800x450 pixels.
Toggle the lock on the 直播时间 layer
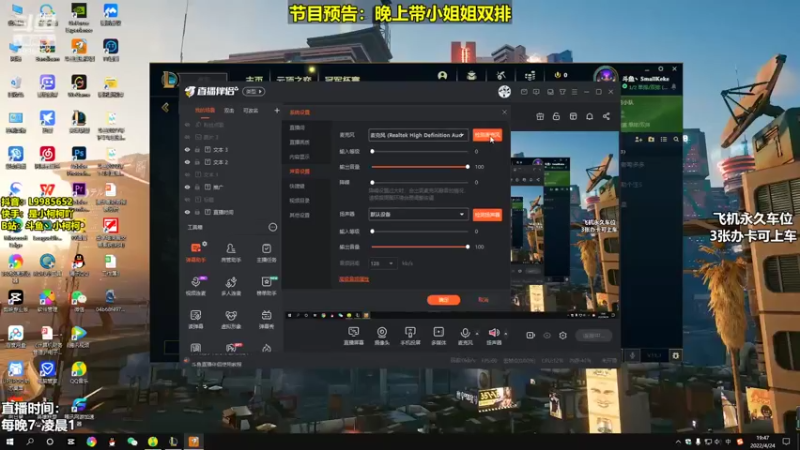point(197,212)
